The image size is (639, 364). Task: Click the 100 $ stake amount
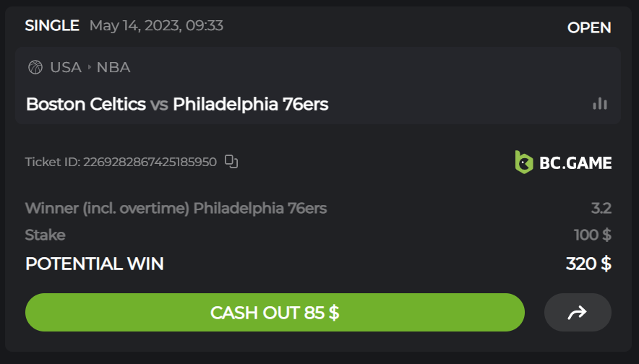point(593,235)
